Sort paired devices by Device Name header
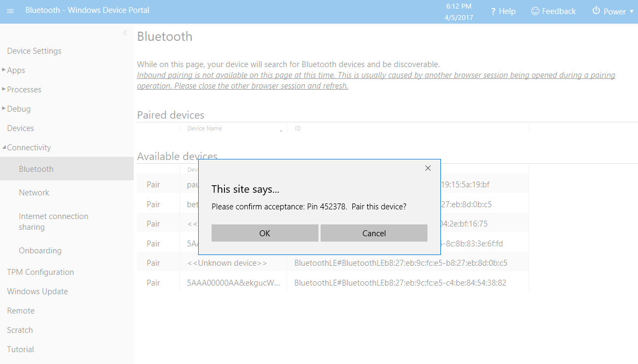Image resolution: width=638 pixels, height=364 pixels. (x=205, y=128)
